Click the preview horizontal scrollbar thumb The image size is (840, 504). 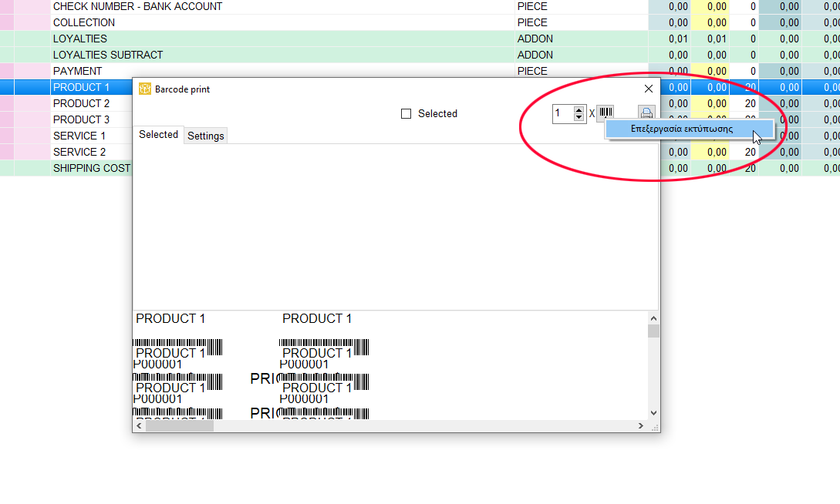pos(180,426)
